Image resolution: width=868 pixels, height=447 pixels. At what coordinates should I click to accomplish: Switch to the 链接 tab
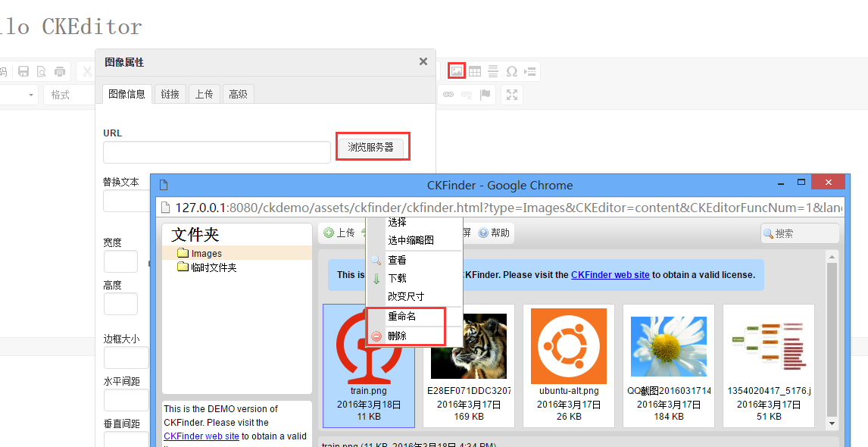pyautogui.click(x=170, y=94)
